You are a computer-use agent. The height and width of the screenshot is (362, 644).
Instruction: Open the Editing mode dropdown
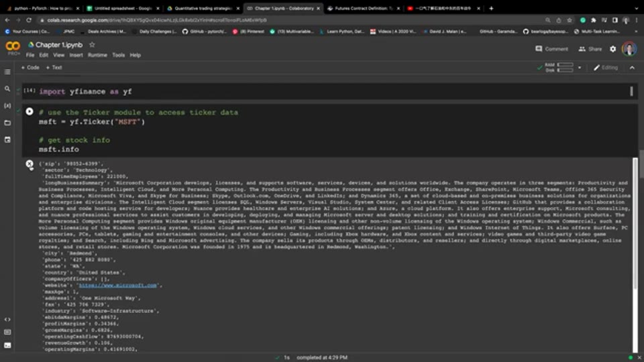click(x=605, y=68)
